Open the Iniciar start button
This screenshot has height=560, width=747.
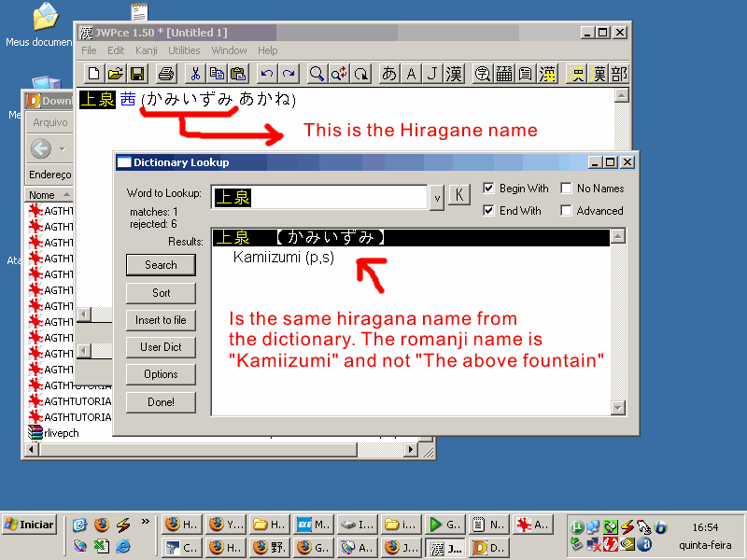point(30,525)
